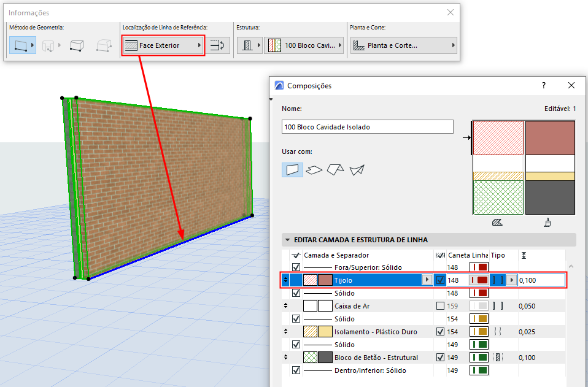The height and width of the screenshot is (387, 588).
Task: Click the Isolamento layer type icon
Action: 498,332
